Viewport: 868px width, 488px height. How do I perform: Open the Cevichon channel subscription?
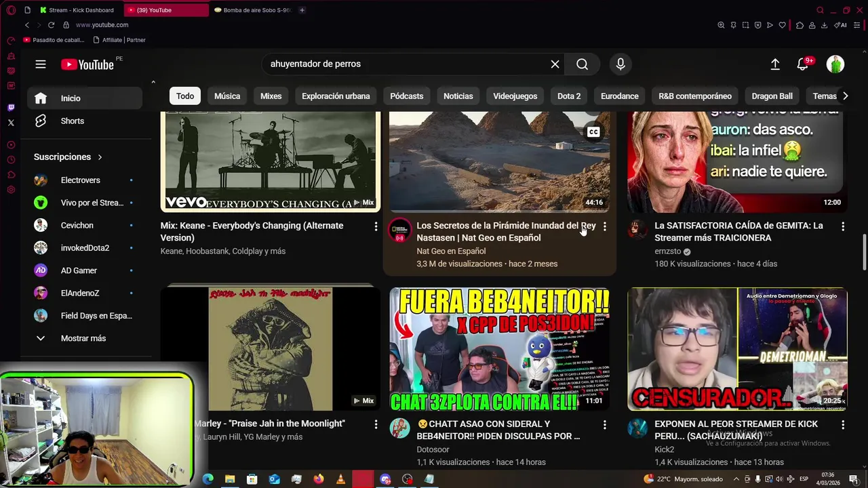coord(85,225)
